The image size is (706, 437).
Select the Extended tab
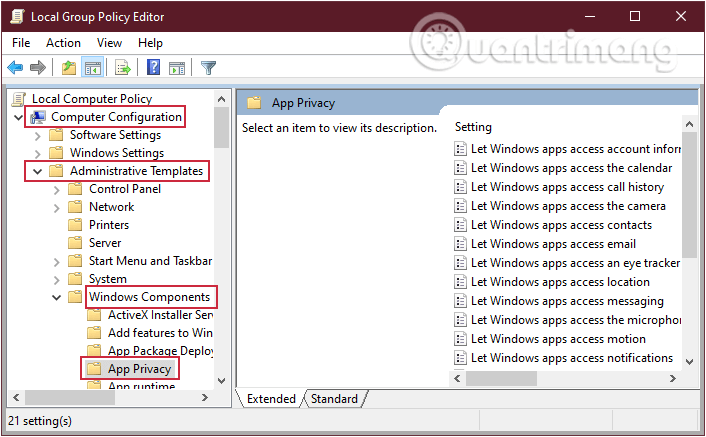point(271,399)
